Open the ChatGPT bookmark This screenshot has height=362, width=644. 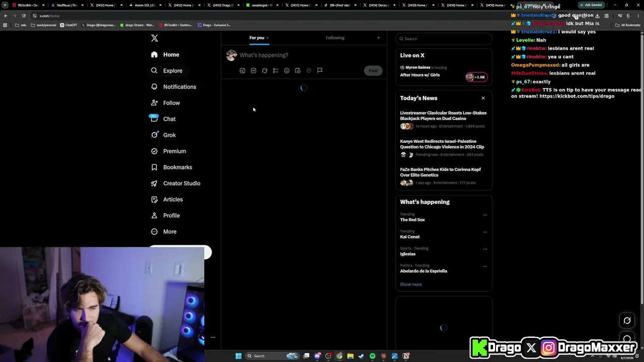[68, 25]
